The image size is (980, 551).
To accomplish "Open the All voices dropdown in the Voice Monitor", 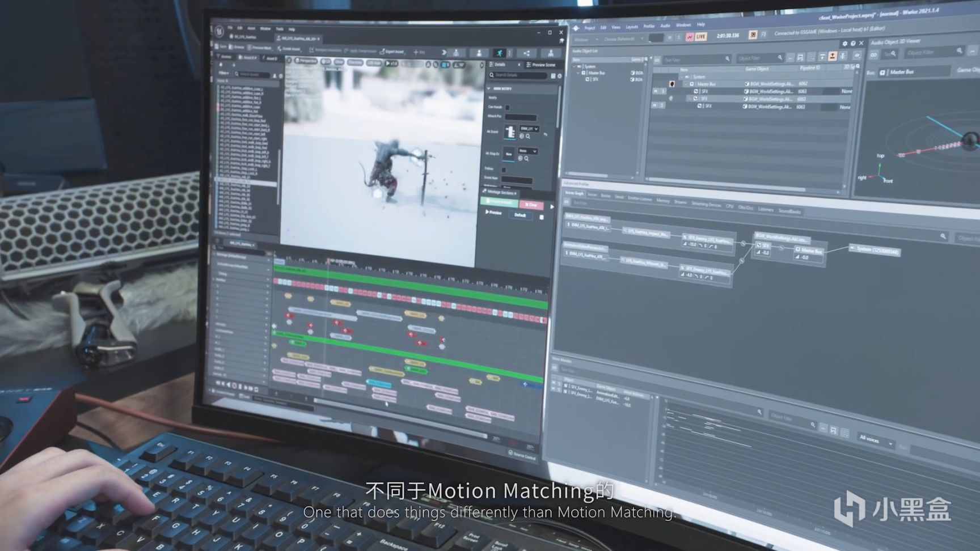I will tap(876, 439).
